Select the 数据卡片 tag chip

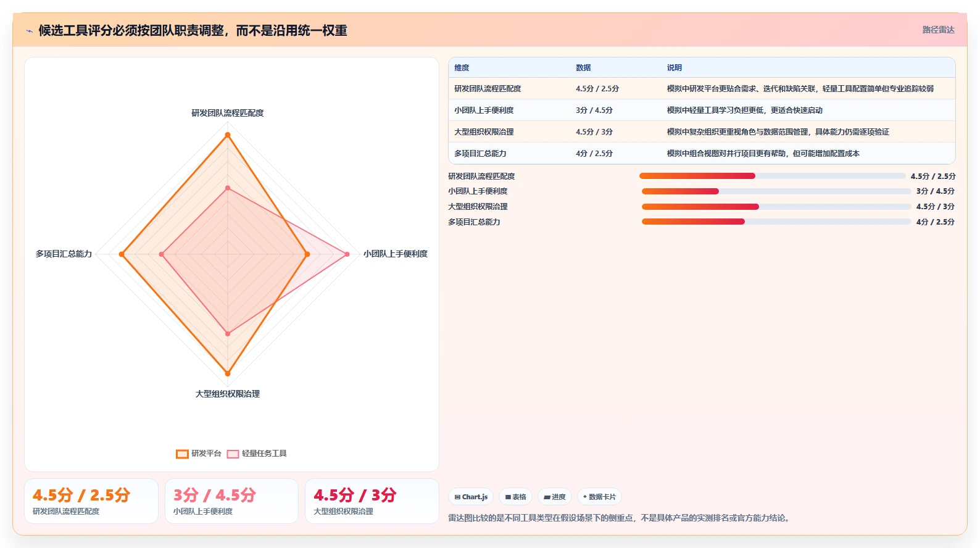[x=599, y=497]
